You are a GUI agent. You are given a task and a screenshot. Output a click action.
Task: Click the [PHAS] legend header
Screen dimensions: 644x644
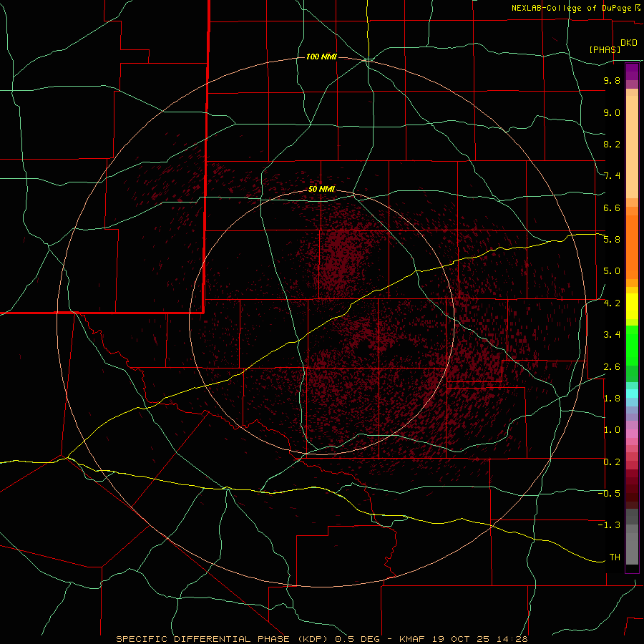[x=605, y=49]
